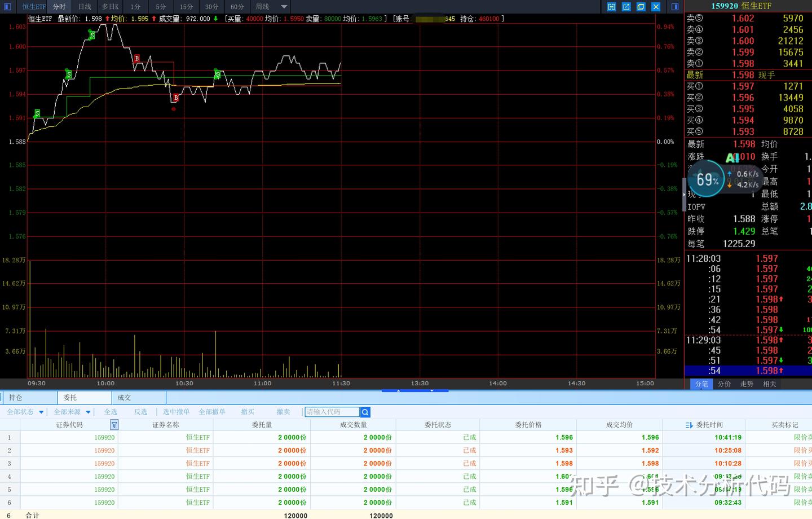Click the 恒生ETF tab label at top left

[x=34, y=7]
